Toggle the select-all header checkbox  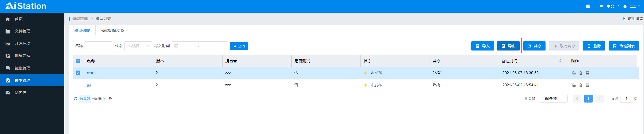tap(78, 61)
